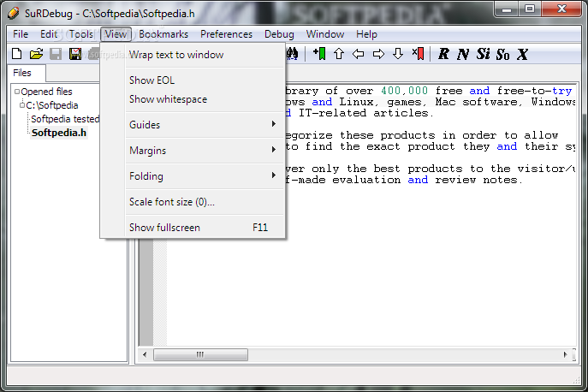Open the Tools menu
This screenshot has width=588, height=392.
click(81, 34)
